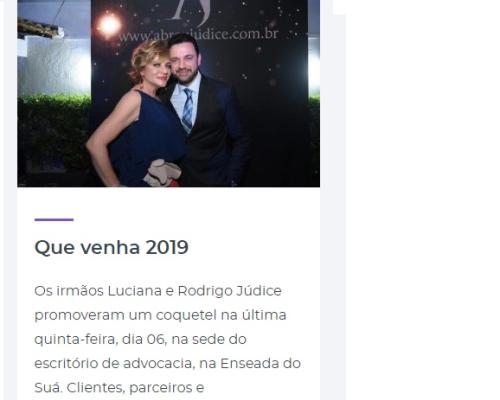The height and width of the screenshot is (400, 500).
Task: Click the phrase "escritório de advocacia"
Action: point(115,363)
